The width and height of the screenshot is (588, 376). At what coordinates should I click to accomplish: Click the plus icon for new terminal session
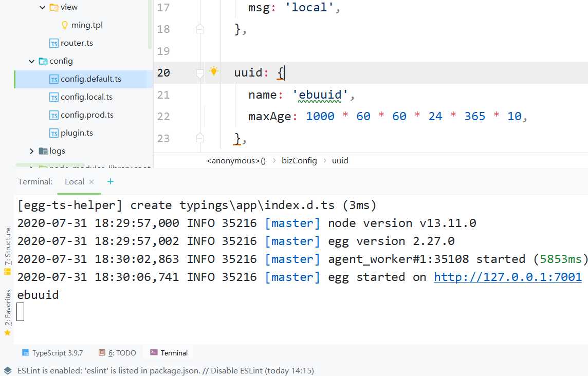111,181
